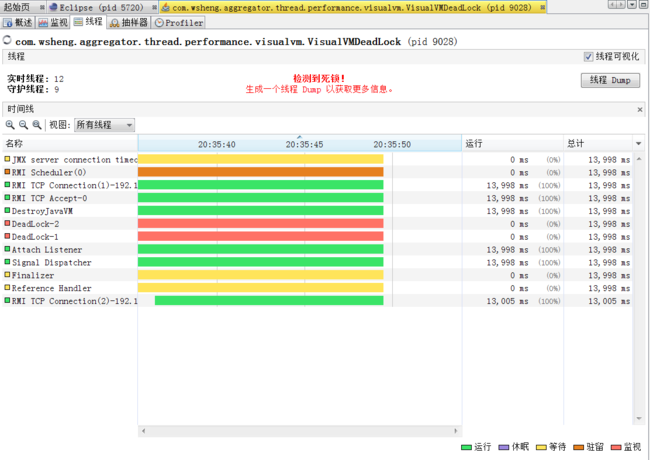
Task: Click the green icon of RMI TCP Connection(2) row
Action: (7, 300)
